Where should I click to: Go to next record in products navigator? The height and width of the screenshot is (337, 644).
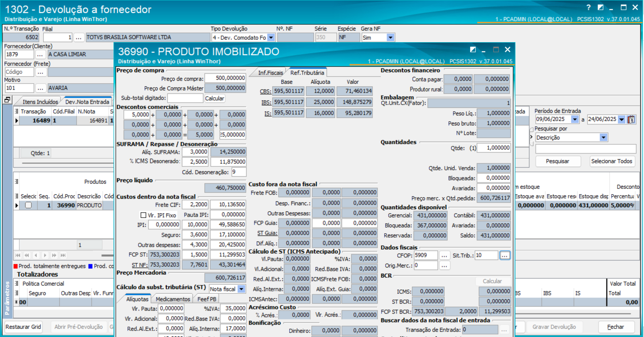(x=45, y=255)
